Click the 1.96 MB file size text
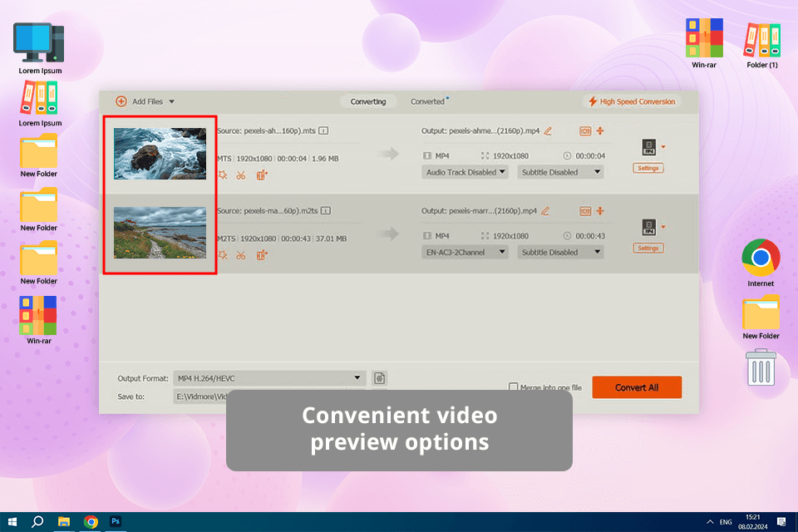Screen dimensions: 798x532 [325, 158]
